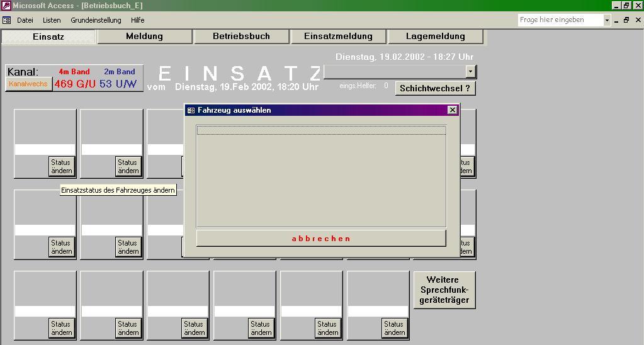Open the combo box dropdown below the date
Image resolution: width=644 pixels, height=345 pixels.
click(x=470, y=72)
